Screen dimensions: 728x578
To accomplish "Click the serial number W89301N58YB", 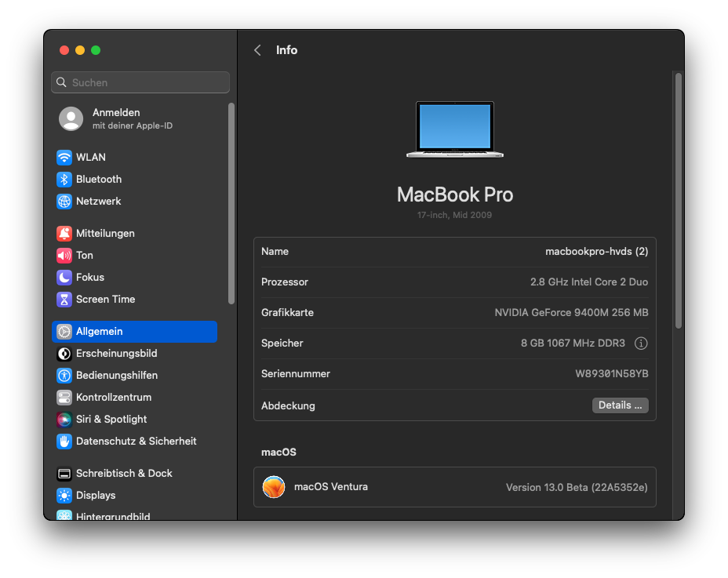I will (x=612, y=374).
